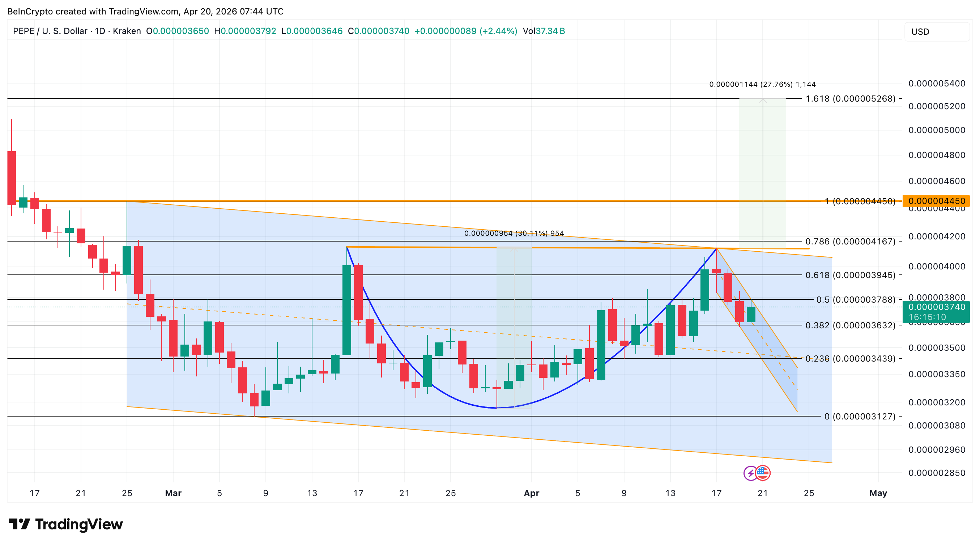Open the USD currency selector
Screen dimensions: 980x546
click(x=921, y=32)
